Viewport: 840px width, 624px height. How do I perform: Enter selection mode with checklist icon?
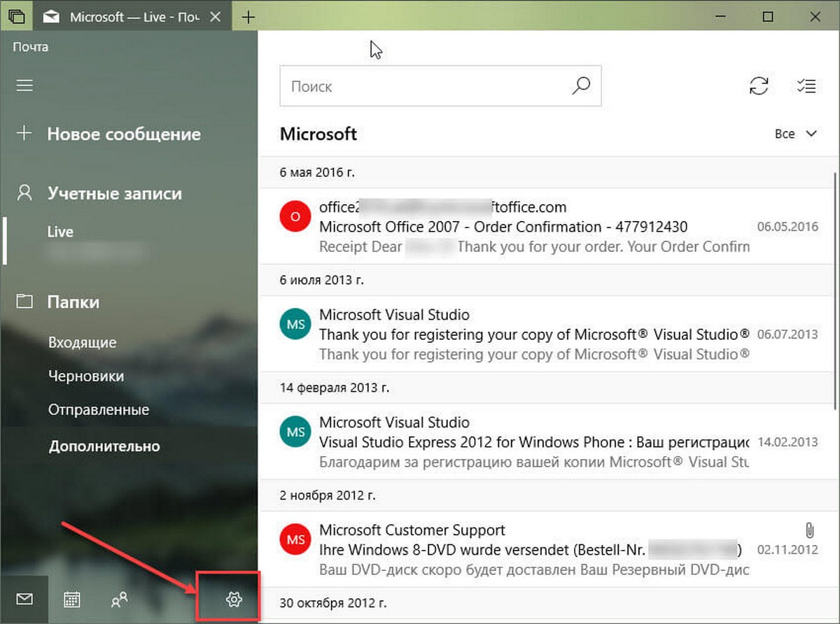pyautogui.click(x=806, y=86)
